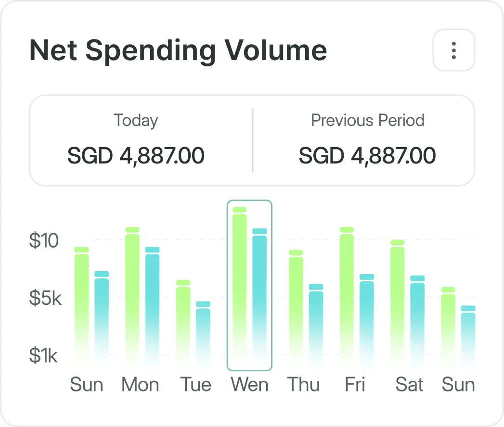Click the SGD 4,887.00 value under Previous Period

point(367,155)
